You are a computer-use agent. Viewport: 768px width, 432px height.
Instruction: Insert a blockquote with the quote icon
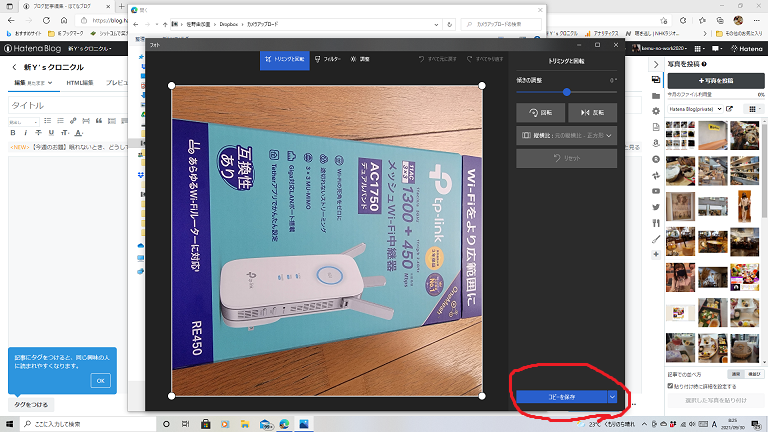98,120
